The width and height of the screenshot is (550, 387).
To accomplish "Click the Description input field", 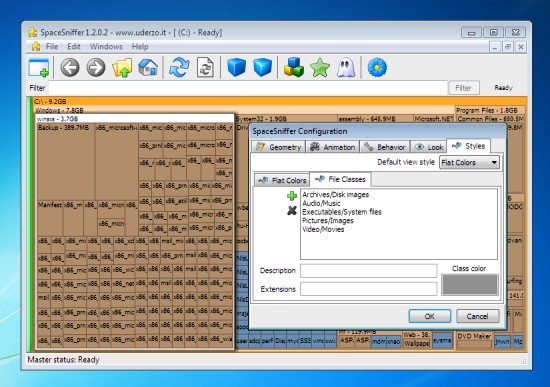I will pyautogui.click(x=369, y=271).
